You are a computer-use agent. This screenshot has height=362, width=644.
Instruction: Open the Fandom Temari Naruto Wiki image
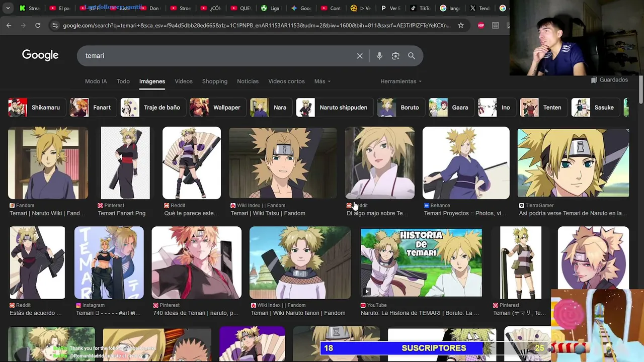tap(48, 163)
